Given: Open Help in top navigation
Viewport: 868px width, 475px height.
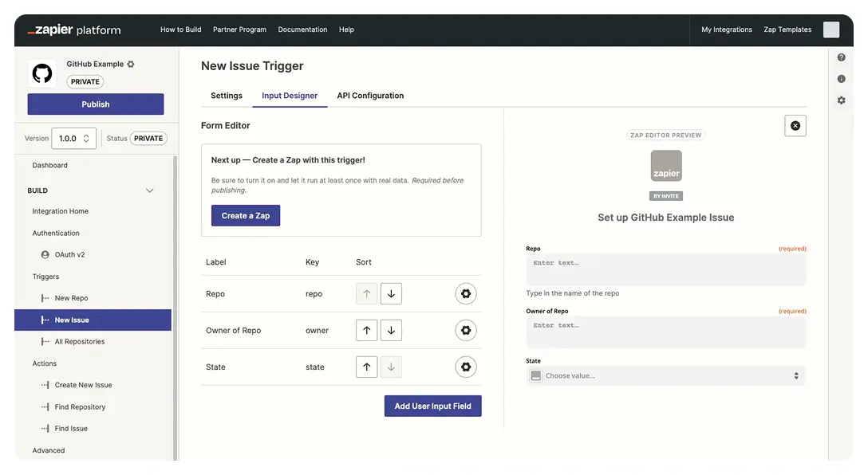Looking at the screenshot, I should pos(346,29).
